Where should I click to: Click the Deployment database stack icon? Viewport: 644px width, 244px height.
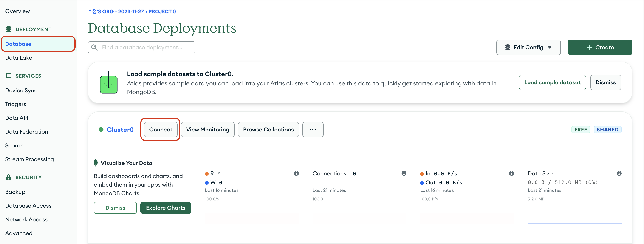pos(9,29)
